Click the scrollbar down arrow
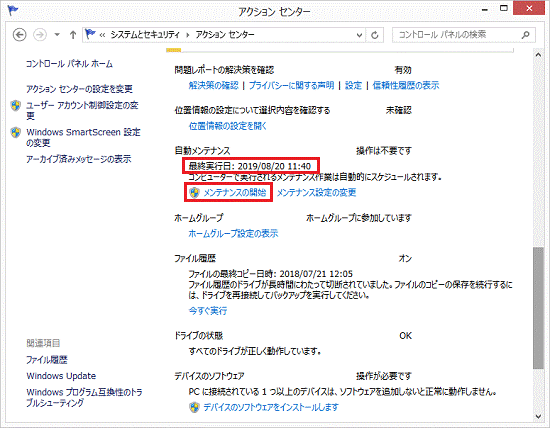 click(538, 416)
